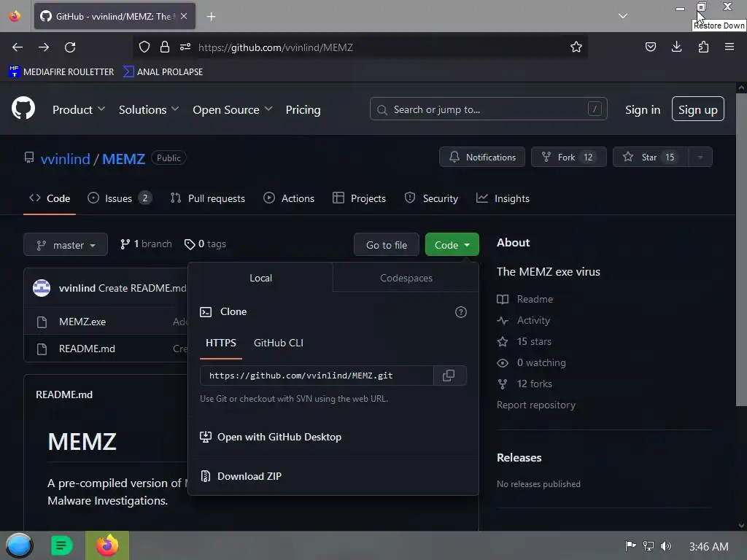Open site permissions icon in address bar
The width and height of the screenshot is (747, 560).
coord(185,47)
